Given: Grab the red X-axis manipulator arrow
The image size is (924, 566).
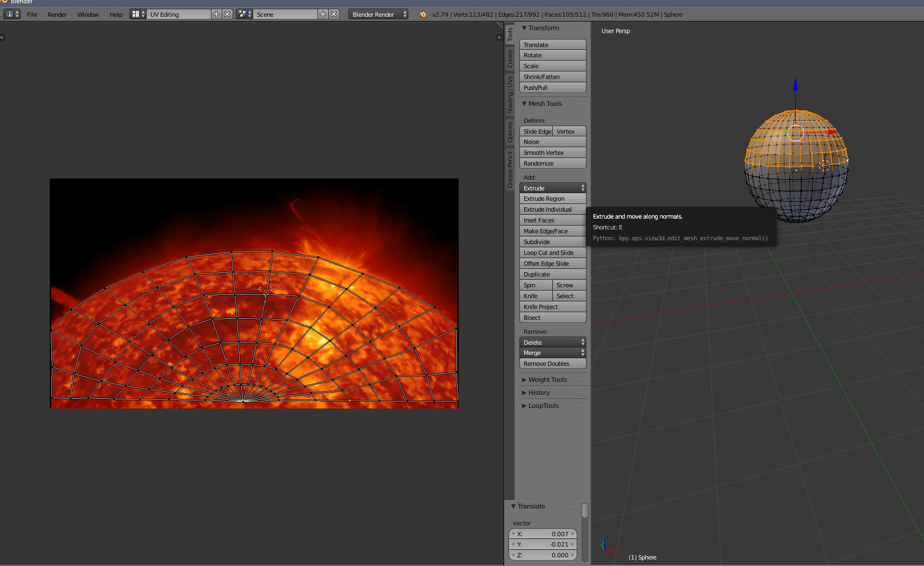Looking at the screenshot, I should [x=831, y=131].
